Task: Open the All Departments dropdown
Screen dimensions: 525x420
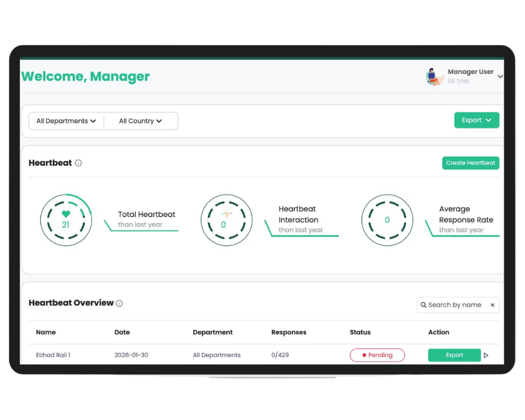Action: point(66,121)
